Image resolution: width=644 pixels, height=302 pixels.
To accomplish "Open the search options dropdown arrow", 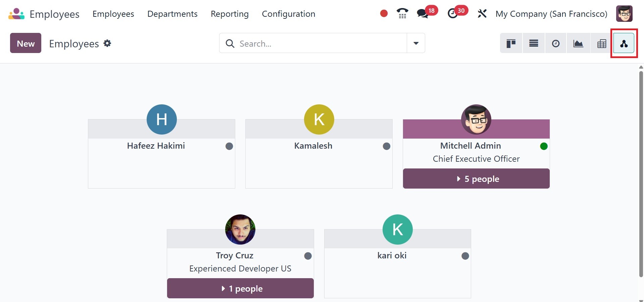I will pos(416,43).
